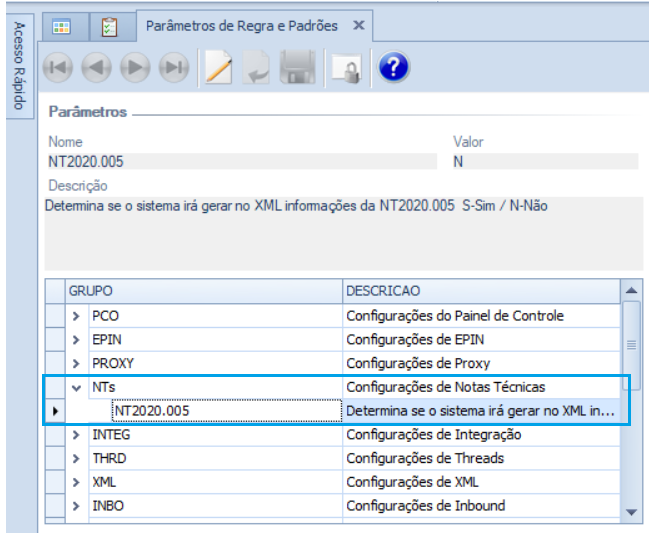
Task: Open the clipboard checklist tab icon
Action: tap(110, 27)
